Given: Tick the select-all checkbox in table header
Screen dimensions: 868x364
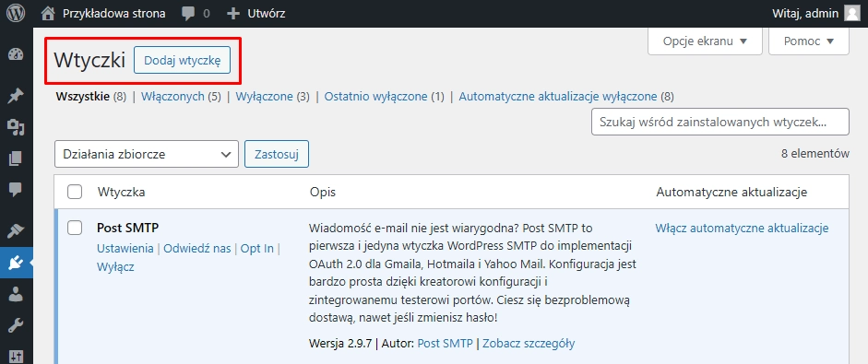Looking at the screenshot, I should 75,192.
